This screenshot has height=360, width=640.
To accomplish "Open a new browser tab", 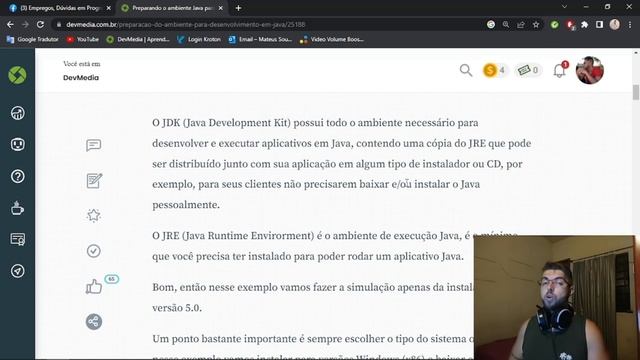I will [x=238, y=8].
